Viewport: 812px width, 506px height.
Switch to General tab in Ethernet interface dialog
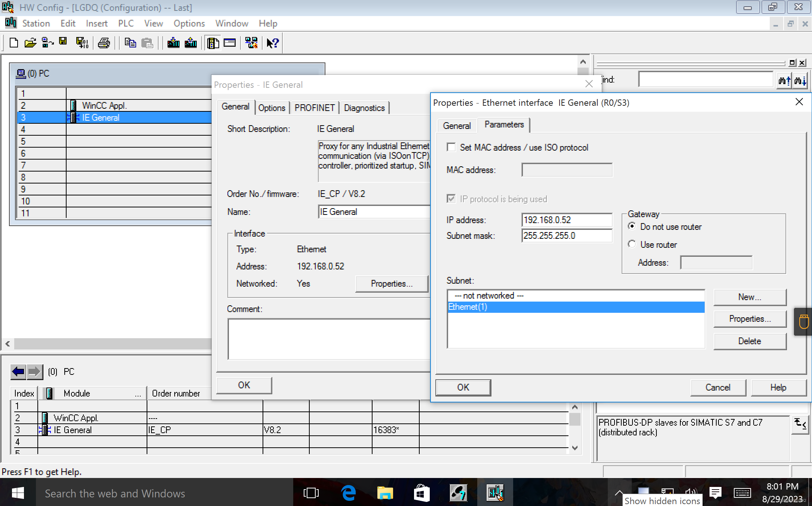pyautogui.click(x=456, y=126)
